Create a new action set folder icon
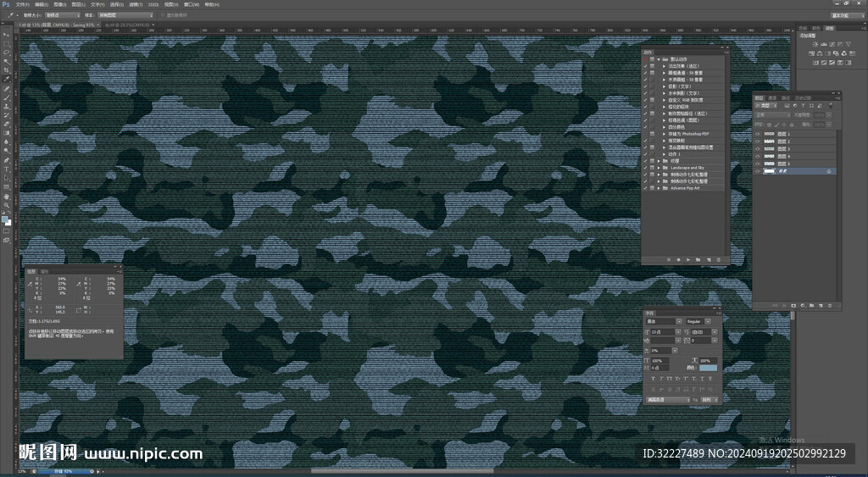The height and width of the screenshot is (477, 868). (698, 259)
